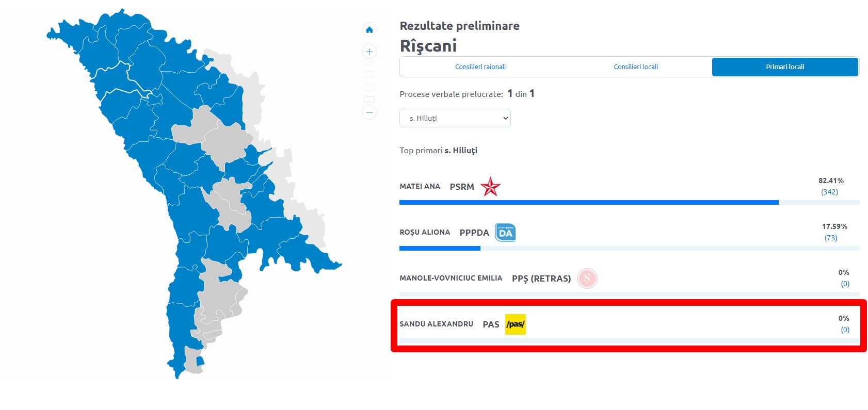
Task: Click the PPȘ pink circular logo
Action: click(587, 278)
